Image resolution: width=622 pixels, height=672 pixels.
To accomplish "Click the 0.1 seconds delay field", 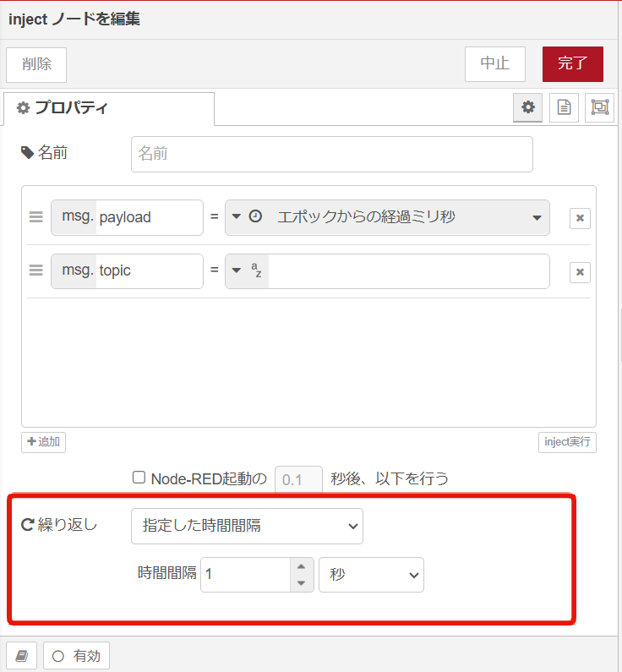I will pos(298,479).
